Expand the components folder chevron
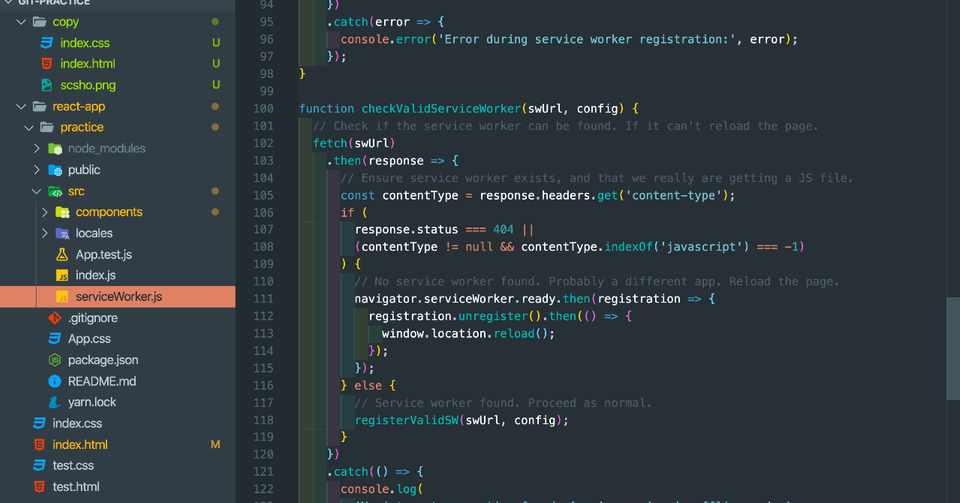The image size is (960, 503). tap(45, 212)
